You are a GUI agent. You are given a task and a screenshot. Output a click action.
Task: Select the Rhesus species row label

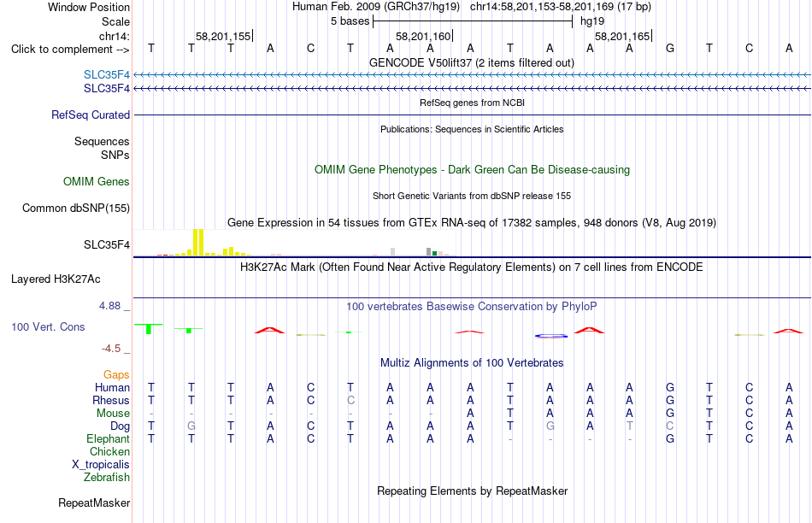click(x=111, y=400)
